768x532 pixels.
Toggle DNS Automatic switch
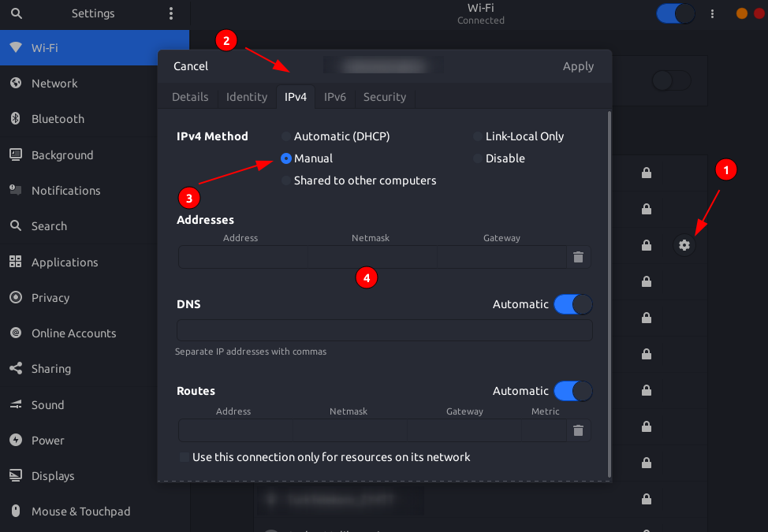pos(573,304)
